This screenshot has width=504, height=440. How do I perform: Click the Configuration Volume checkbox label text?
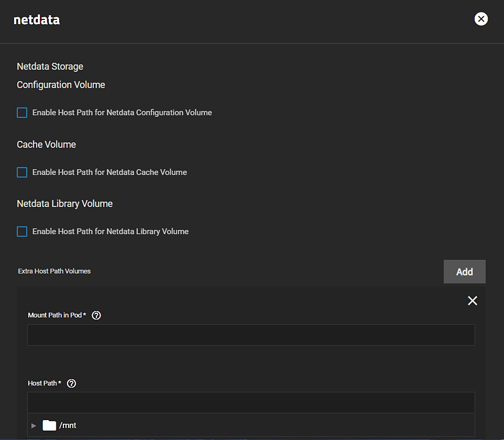pos(122,113)
